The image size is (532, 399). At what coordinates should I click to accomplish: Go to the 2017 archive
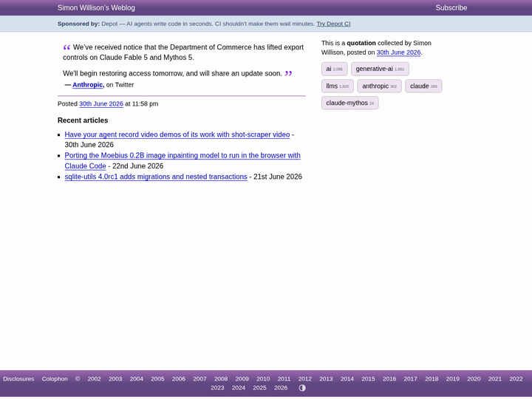(x=410, y=379)
